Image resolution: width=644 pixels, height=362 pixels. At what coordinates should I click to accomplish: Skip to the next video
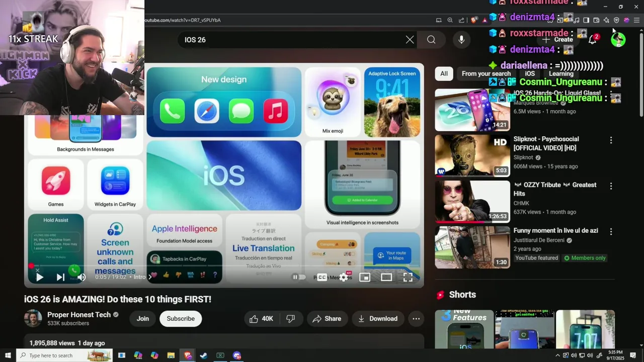60,277
